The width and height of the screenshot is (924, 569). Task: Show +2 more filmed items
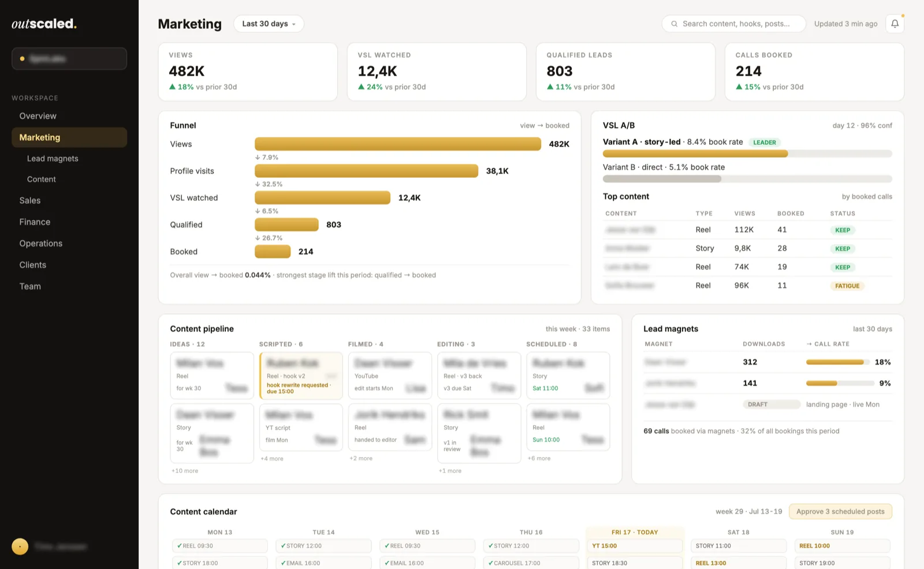[x=361, y=458]
